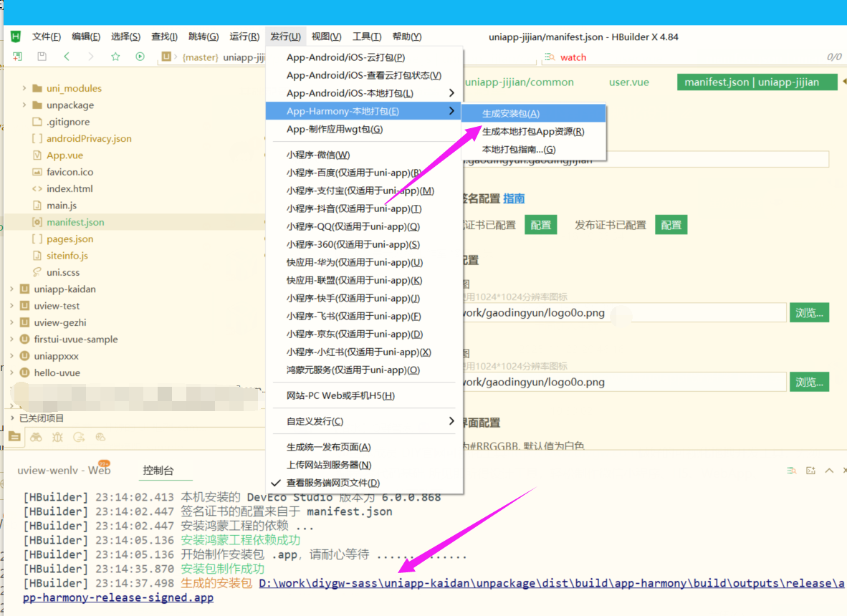Click the search icon beside watch
847x616 pixels.
(x=550, y=57)
